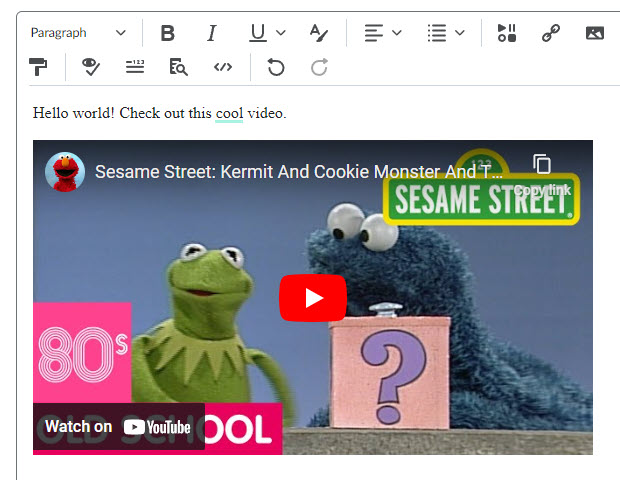The width and height of the screenshot is (620, 480).
Task: Click the redo icon
Action: point(319,67)
